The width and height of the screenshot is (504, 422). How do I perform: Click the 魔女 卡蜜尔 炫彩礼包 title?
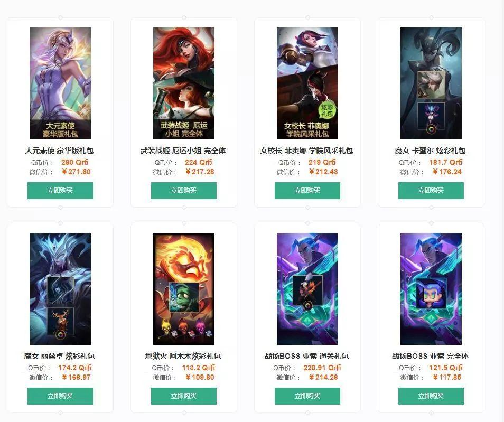pyautogui.click(x=431, y=151)
